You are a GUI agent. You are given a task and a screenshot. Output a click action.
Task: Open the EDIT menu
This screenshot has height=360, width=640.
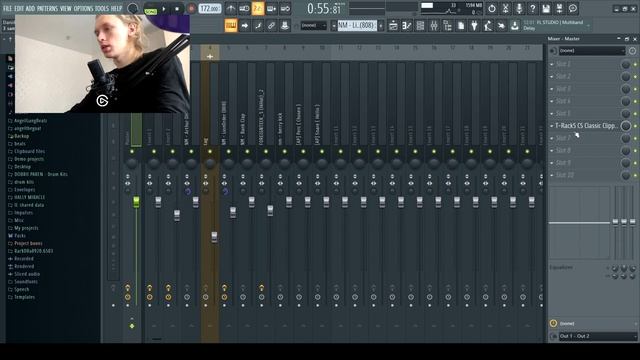[19, 8]
